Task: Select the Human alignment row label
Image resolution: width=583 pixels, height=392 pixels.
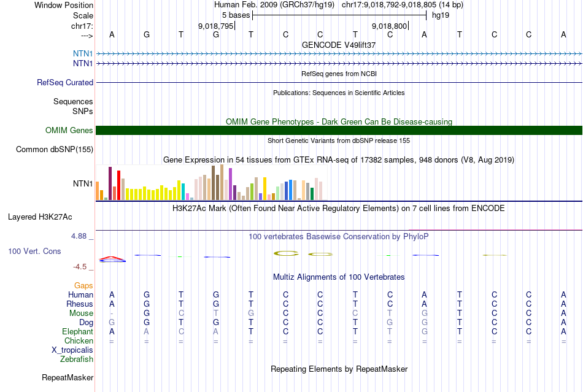Action: 80,294
